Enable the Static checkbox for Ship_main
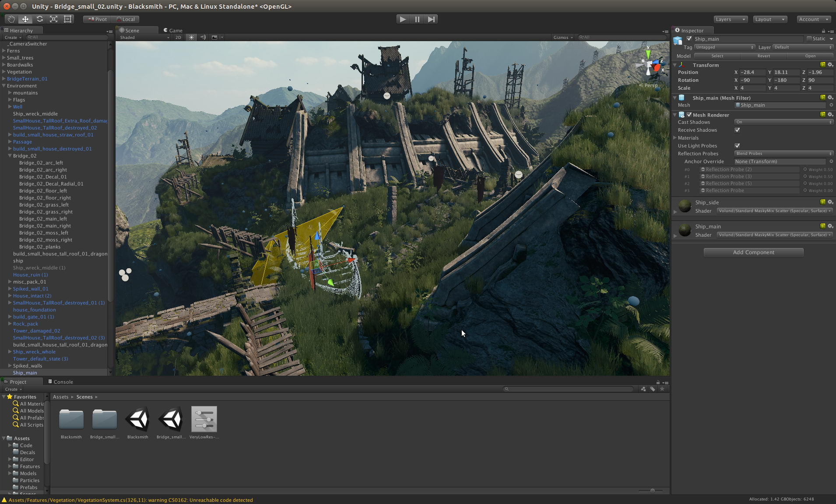836x504 pixels. tap(809, 38)
